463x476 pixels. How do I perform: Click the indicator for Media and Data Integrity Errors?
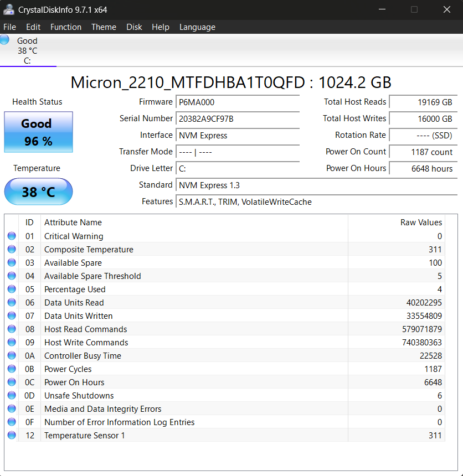tap(12, 408)
